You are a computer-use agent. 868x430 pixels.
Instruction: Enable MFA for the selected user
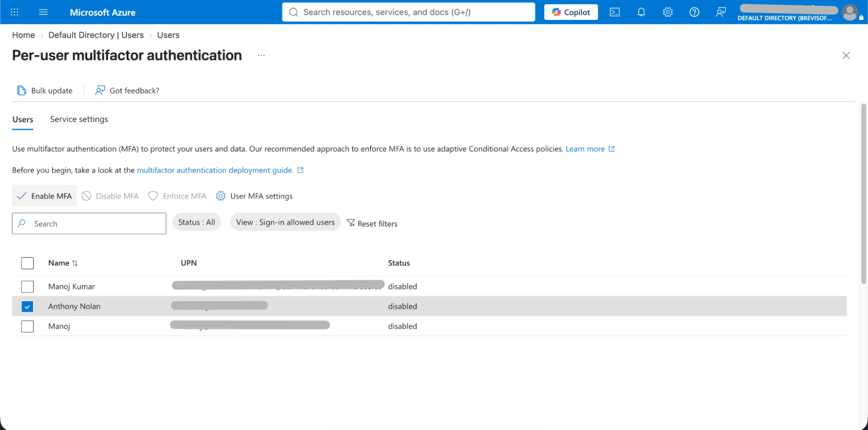(x=44, y=196)
